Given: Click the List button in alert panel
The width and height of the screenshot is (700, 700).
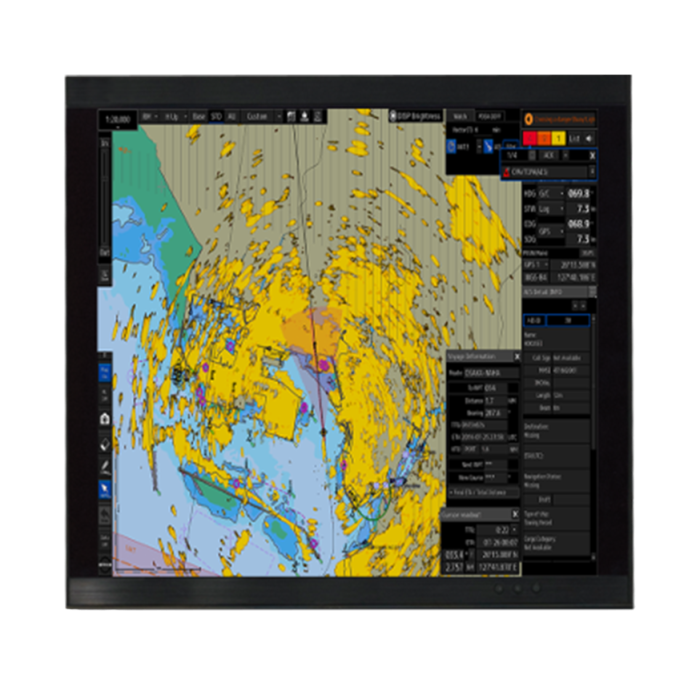Looking at the screenshot, I should (x=575, y=138).
